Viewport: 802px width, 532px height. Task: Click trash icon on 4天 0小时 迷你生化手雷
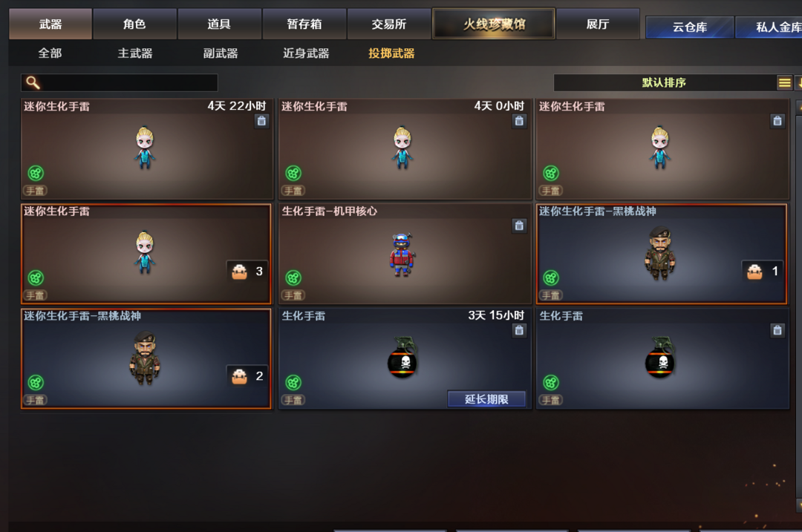[x=519, y=121]
